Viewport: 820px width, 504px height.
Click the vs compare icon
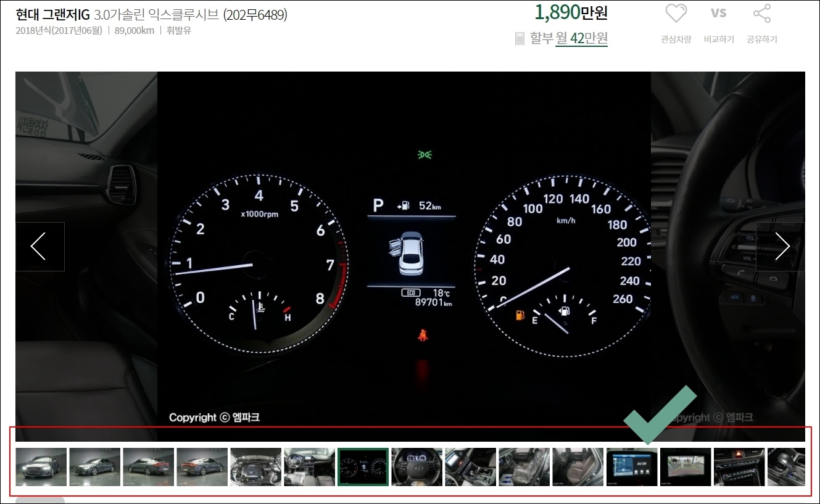[719, 13]
